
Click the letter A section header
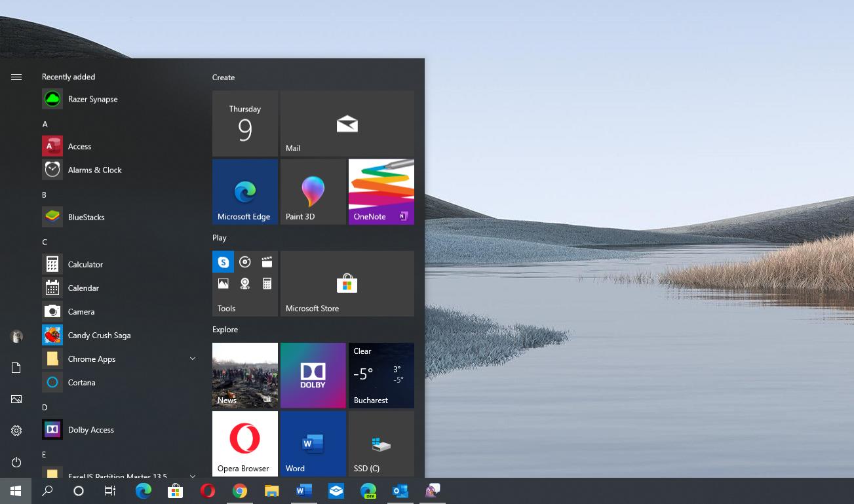point(45,124)
